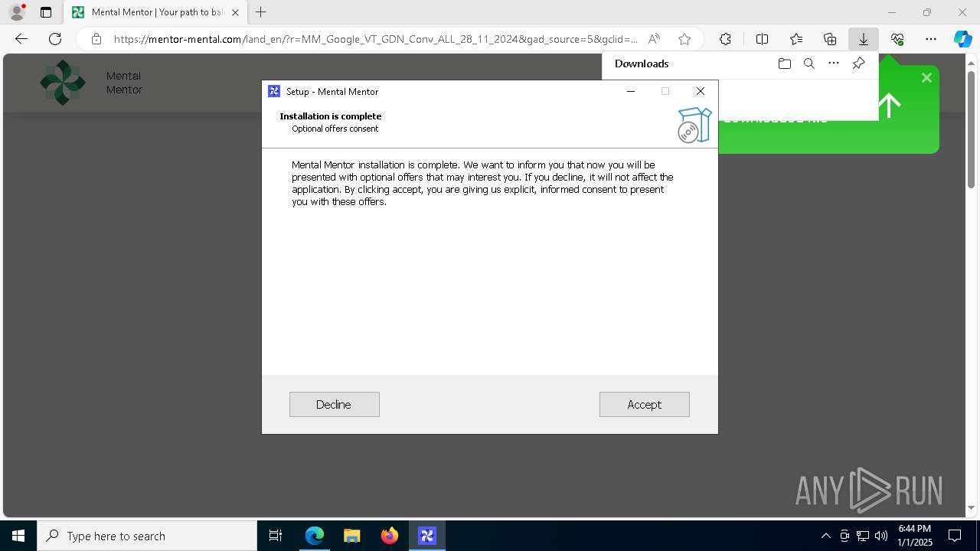This screenshot has height=551, width=980.
Task: Accept the optional offers
Action: 644,404
